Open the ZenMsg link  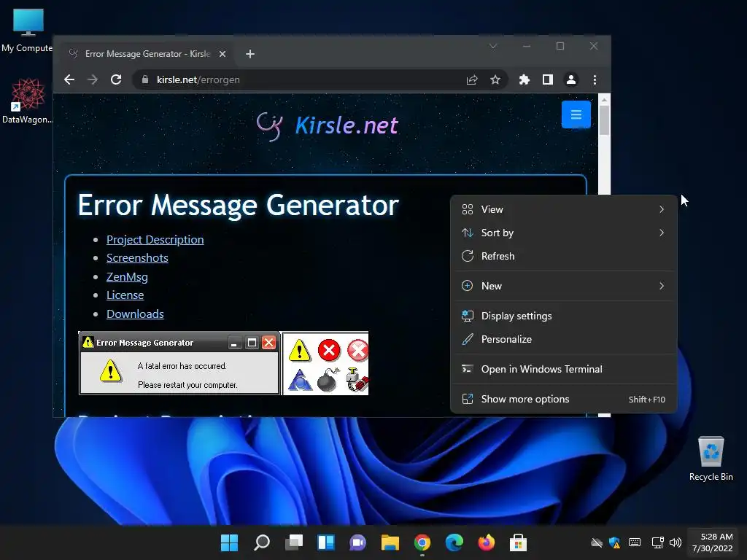(x=127, y=276)
